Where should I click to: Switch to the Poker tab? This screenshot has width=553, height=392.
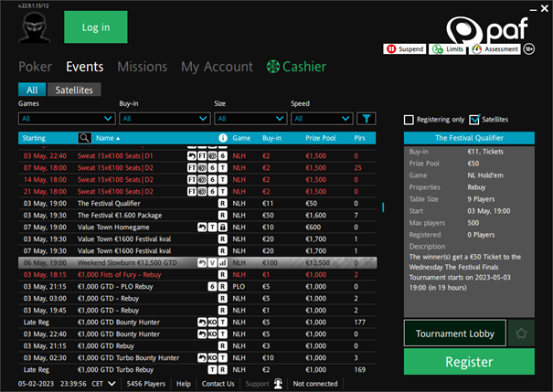(36, 67)
